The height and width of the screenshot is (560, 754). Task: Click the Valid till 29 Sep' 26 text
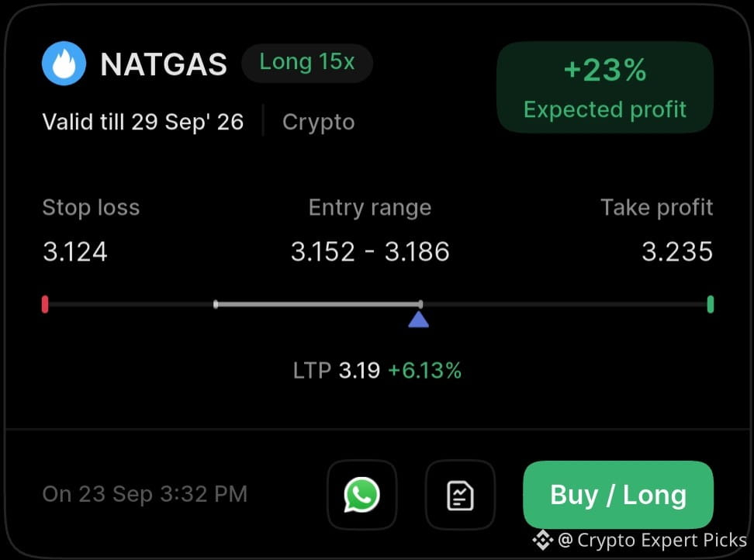tap(143, 122)
